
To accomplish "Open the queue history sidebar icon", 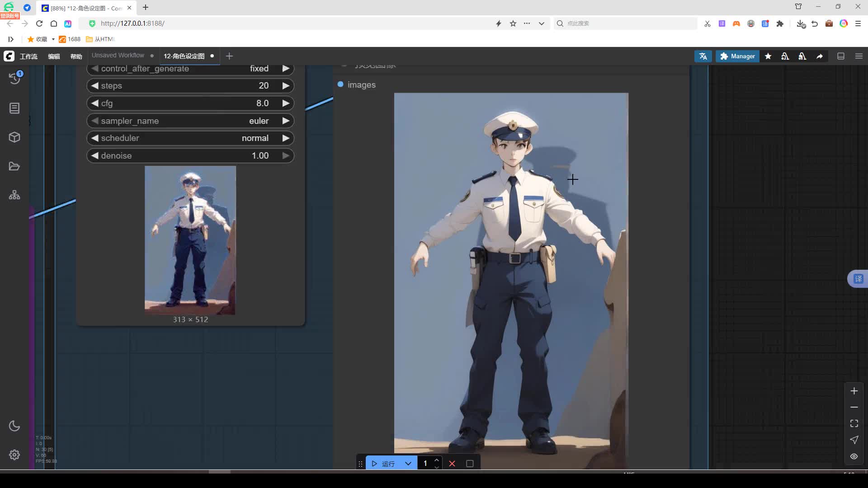I will (14, 78).
